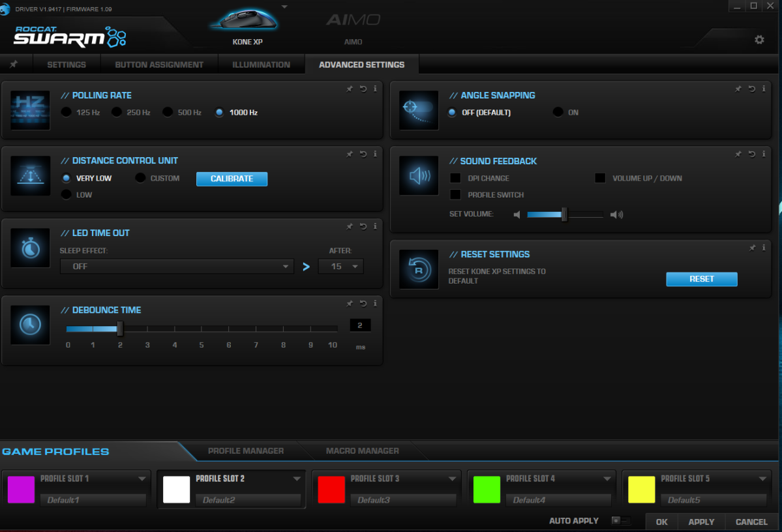The width and height of the screenshot is (782, 532).
Task: Reset Polling Rate to default icon
Action: click(363, 89)
